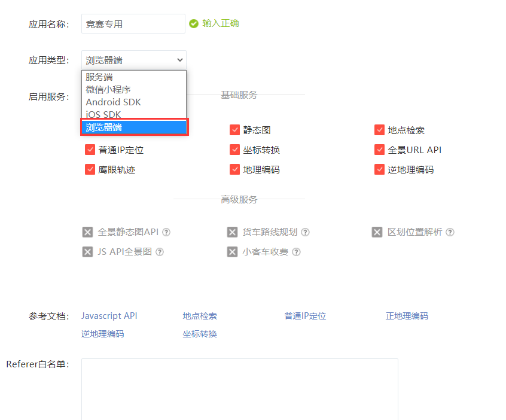This screenshot has height=420, width=506.
Task: Select highlighted 浏览器端 option in list
Action: 135,127
